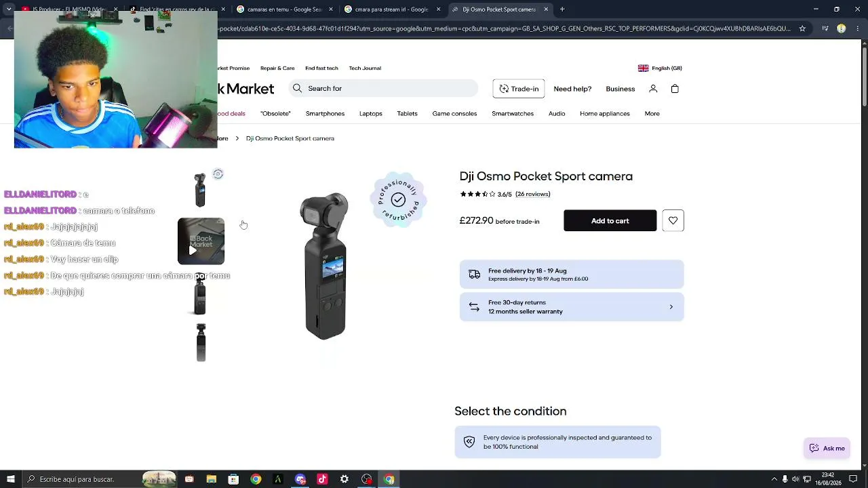The width and height of the screenshot is (868, 488).
Task: Click the verified shield icon
Action: 469,442
